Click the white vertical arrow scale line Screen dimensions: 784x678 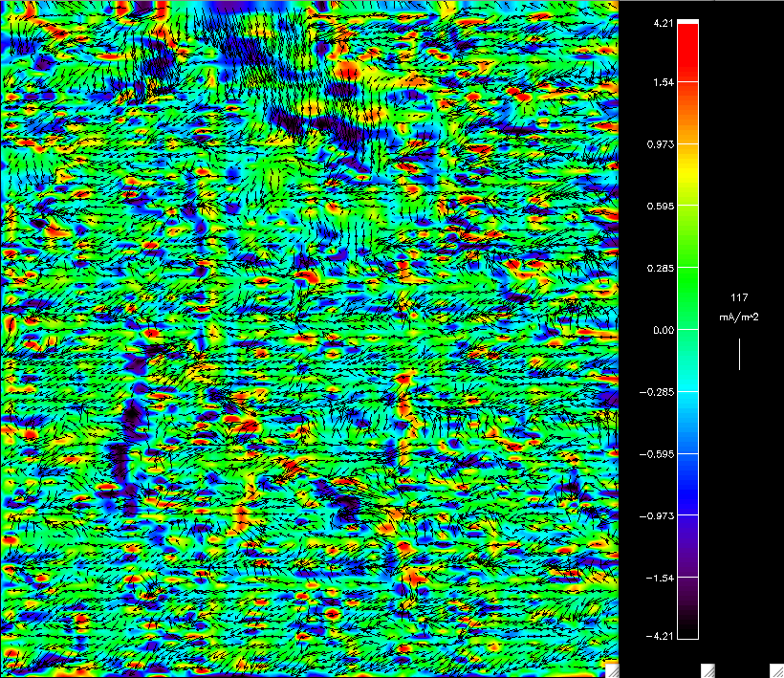click(x=739, y=354)
